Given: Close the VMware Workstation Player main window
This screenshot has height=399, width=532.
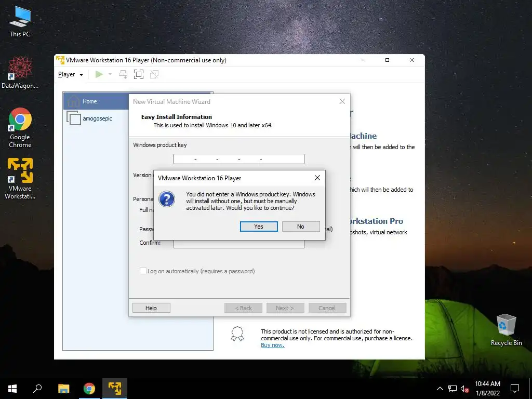Looking at the screenshot, I should [411, 60].
